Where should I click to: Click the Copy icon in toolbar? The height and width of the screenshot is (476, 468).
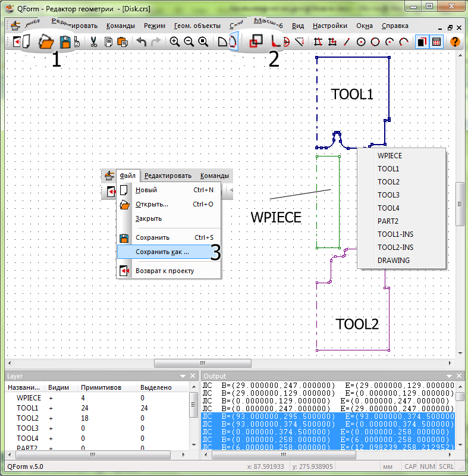point(108,42)
